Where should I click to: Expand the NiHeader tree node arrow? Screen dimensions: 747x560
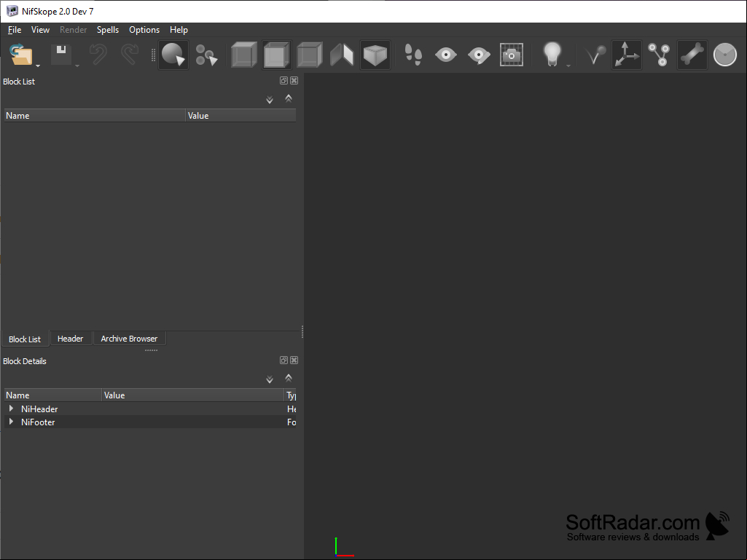tap(11, 409)
